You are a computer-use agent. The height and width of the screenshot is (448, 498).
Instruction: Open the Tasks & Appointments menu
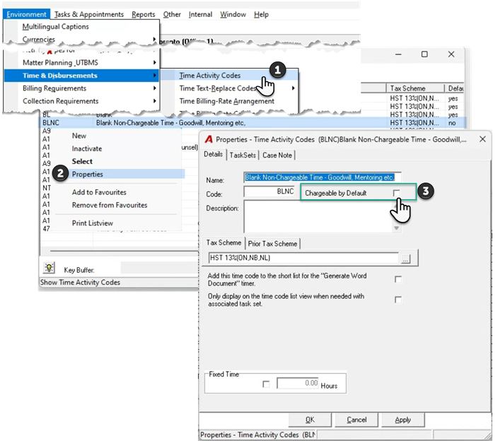click(88, 14)
